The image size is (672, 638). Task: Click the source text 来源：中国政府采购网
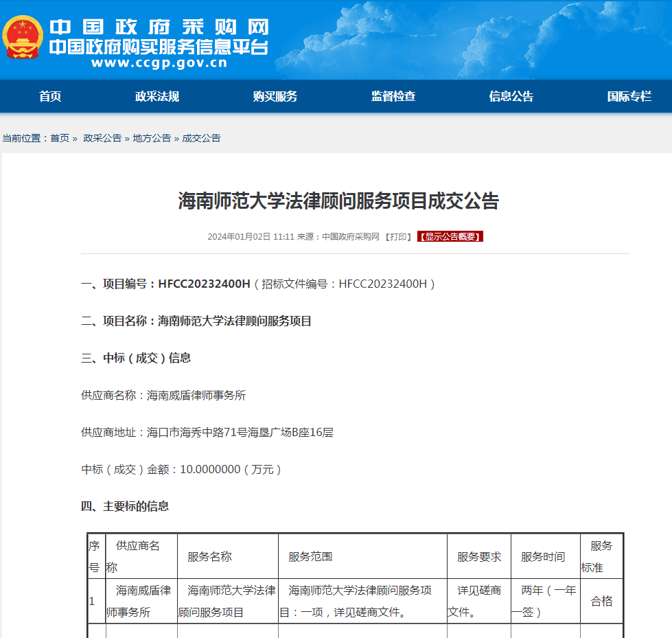point(338,237)
